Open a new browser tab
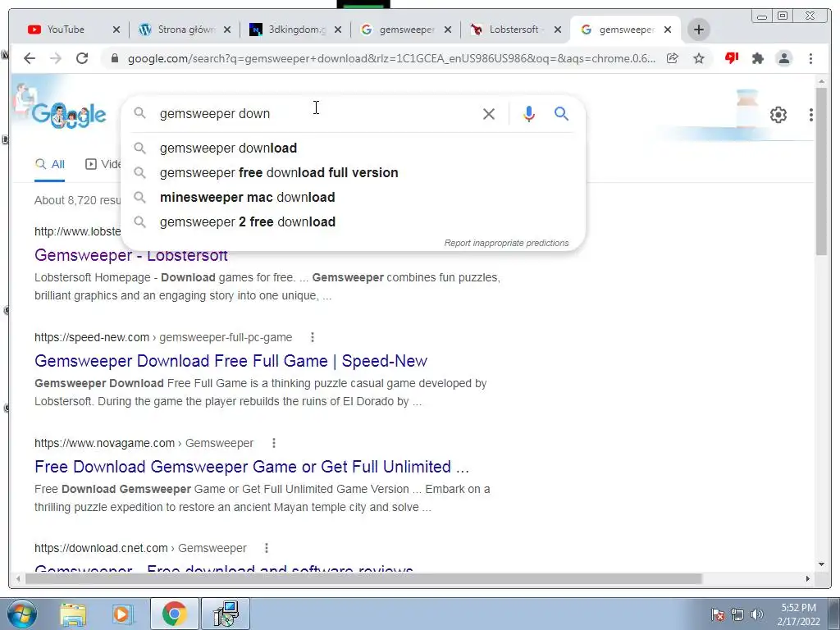 699,30
